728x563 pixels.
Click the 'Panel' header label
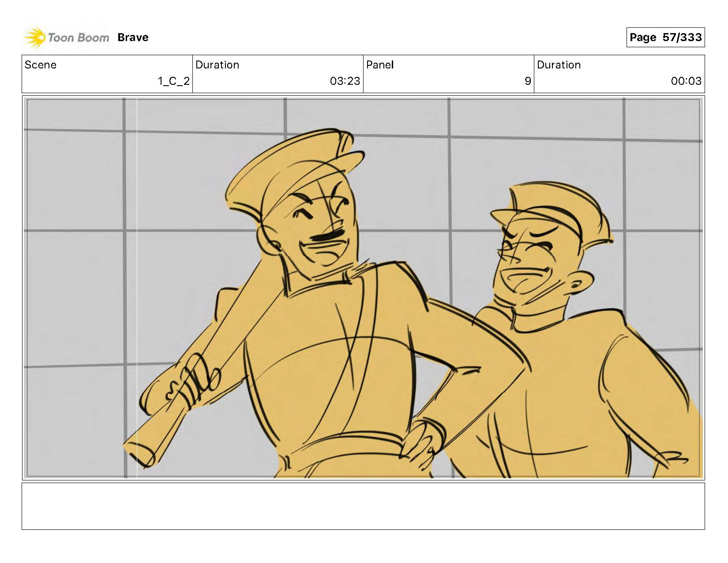point(380,65)
